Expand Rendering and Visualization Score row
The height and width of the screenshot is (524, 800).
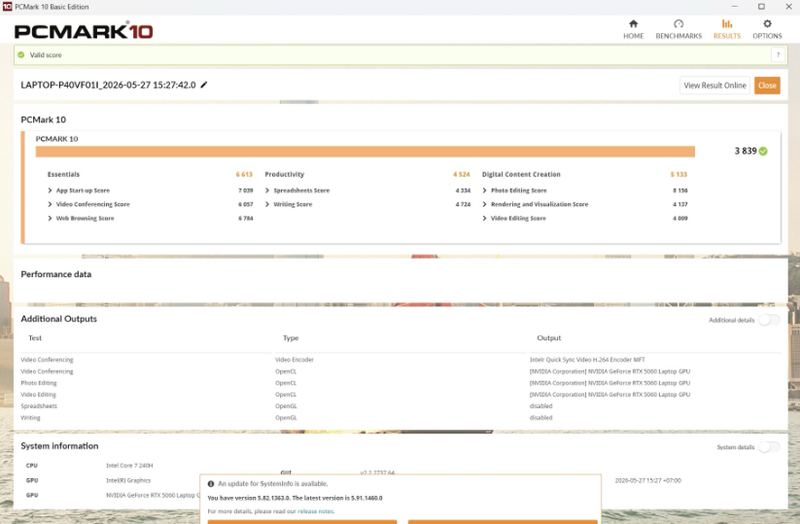click(x=485, y=204)
